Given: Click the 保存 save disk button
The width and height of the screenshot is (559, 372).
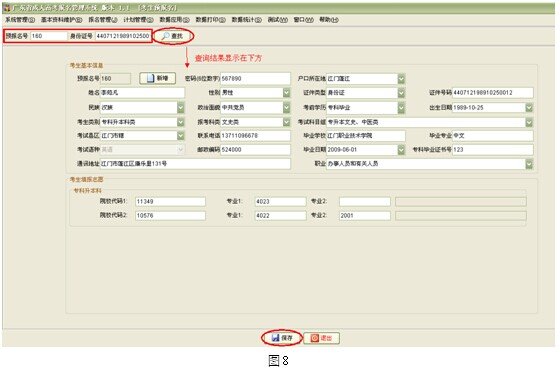Looking at the screenshot, I should (282, 338).
